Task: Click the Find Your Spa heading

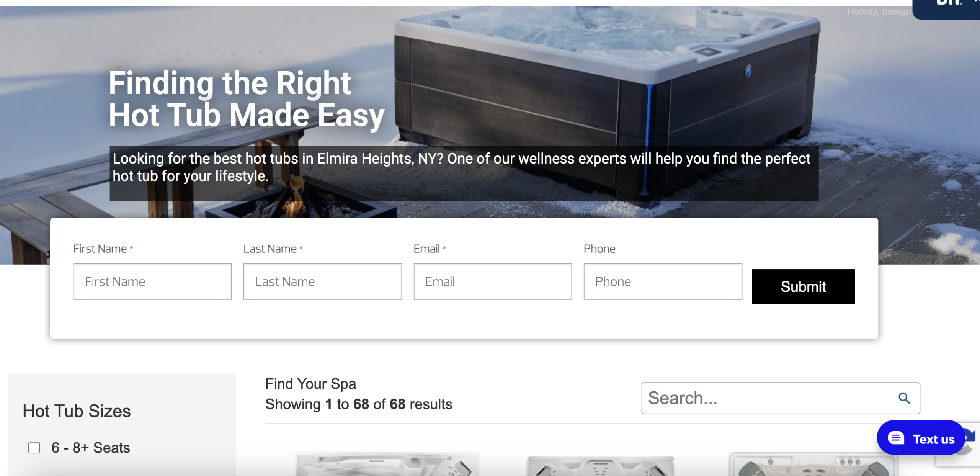Action: pos(310,384)
